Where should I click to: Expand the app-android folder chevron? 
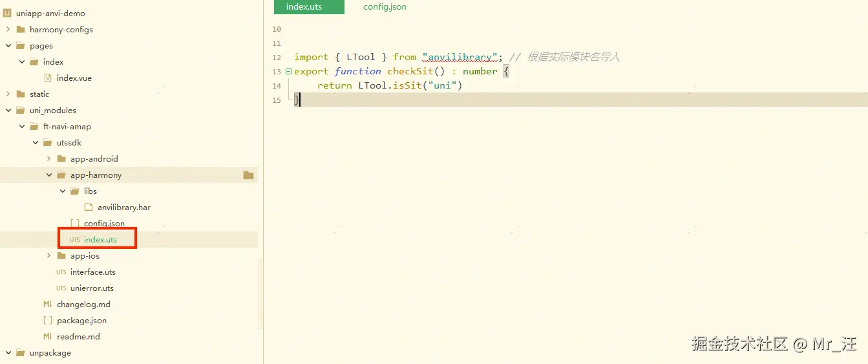click(x=49, y=158)
